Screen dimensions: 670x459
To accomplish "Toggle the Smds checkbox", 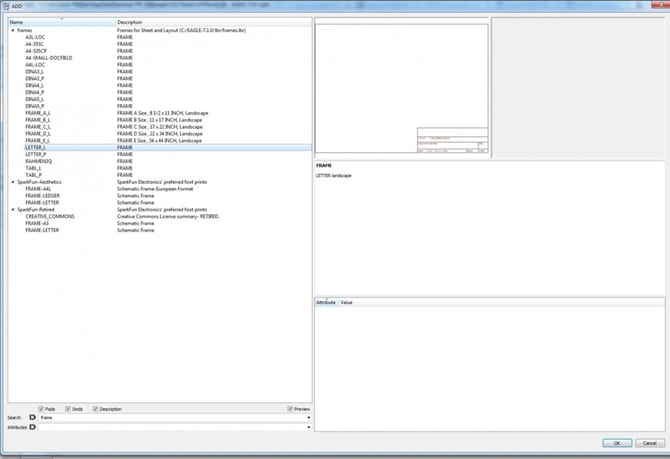I will (68, 409).
